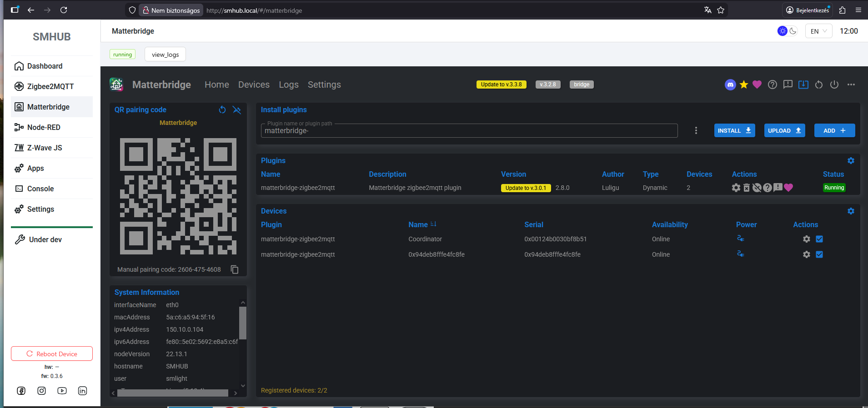Click the unlink icon beside QR pairing code
This screenshot has width=868, height=408.
pyautogui.click(x=237, y=109)
